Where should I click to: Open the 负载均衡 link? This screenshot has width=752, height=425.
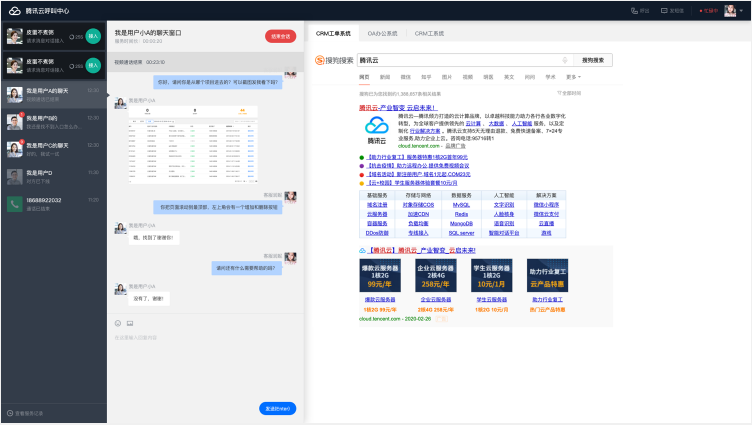(x=418, y=224)
